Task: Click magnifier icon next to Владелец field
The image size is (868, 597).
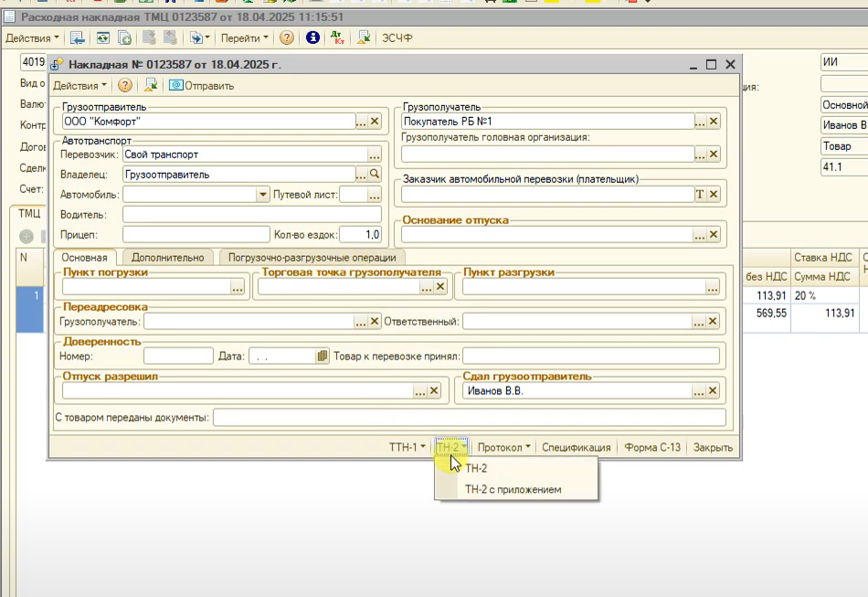Action: (x=375, y=175)
